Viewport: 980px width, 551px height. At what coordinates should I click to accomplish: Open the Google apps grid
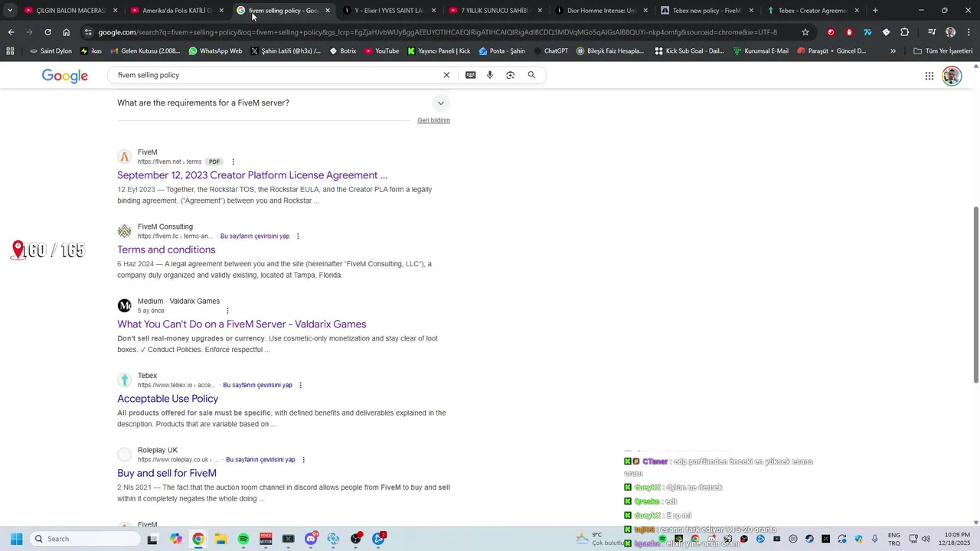click(x=929, y=76)
